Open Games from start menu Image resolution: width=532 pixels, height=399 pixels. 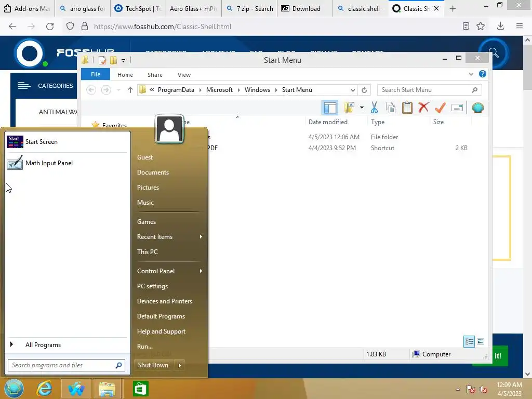(146, 221)
